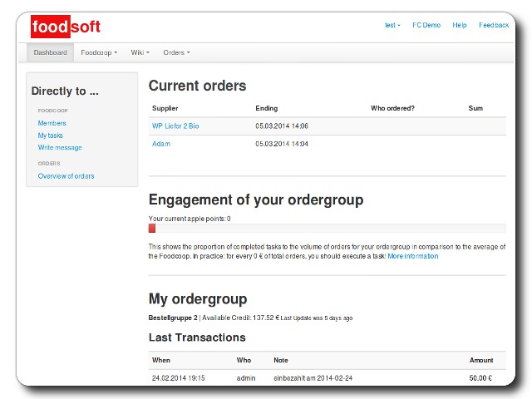Click the Amount column header
The width and height of the screenshot is (532, 399).
(x=480, y=360)
